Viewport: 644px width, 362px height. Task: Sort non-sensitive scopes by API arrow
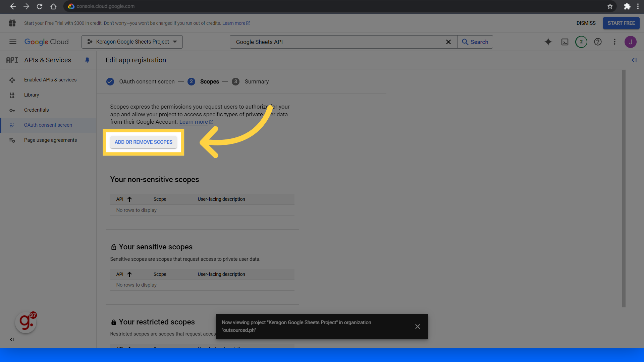(129, 199)
